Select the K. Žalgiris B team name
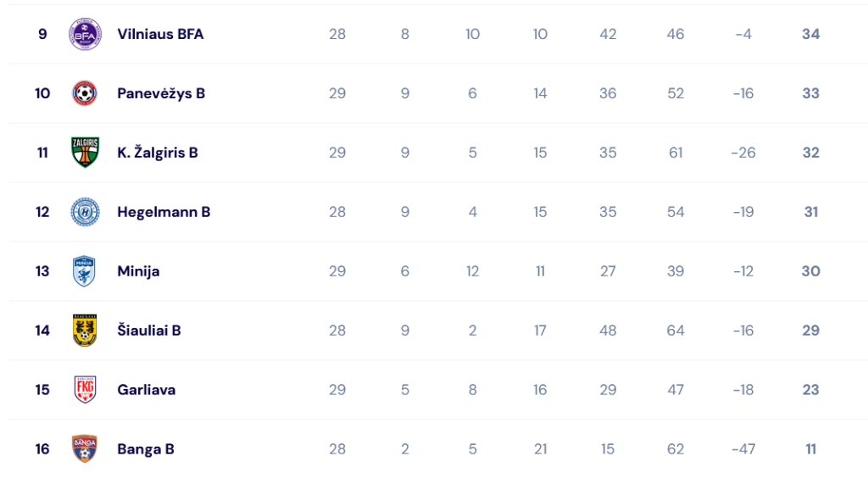This screenshot has width=868, height=484. [158, 153]
